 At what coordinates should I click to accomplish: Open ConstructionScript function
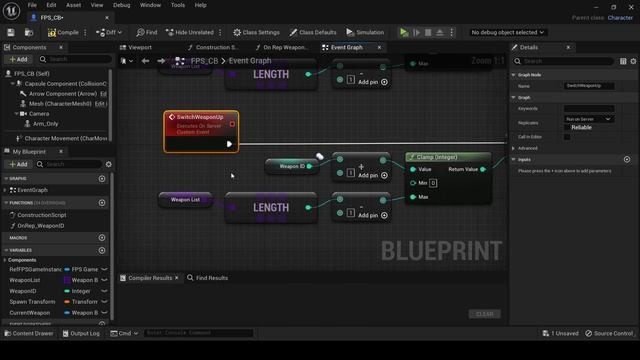tap(42, 215)
